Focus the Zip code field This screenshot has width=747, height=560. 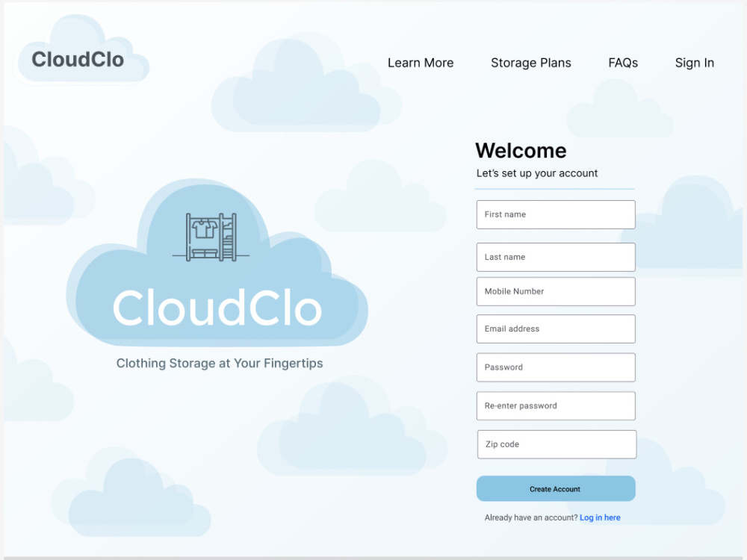(557, 444)
